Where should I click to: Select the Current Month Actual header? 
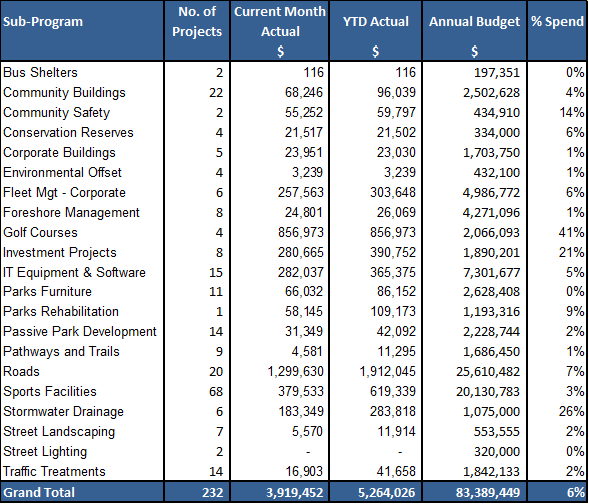[280, 22]
